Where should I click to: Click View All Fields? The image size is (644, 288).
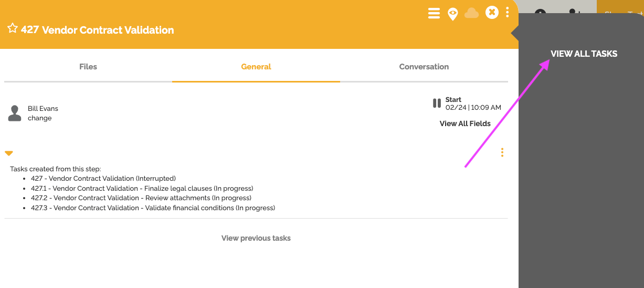click(465, 124)
